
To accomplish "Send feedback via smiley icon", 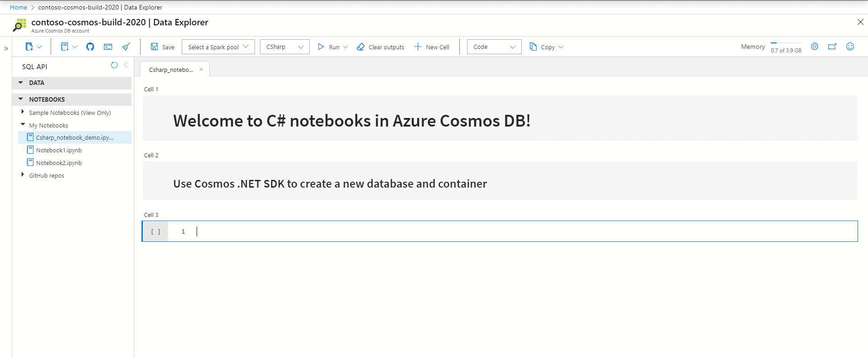I will click(850, 47).
